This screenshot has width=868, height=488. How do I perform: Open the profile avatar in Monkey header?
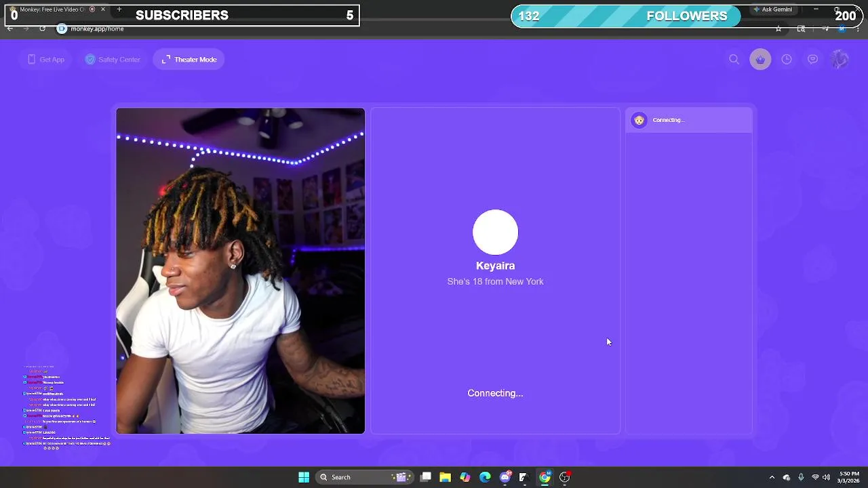coord(840,60)
